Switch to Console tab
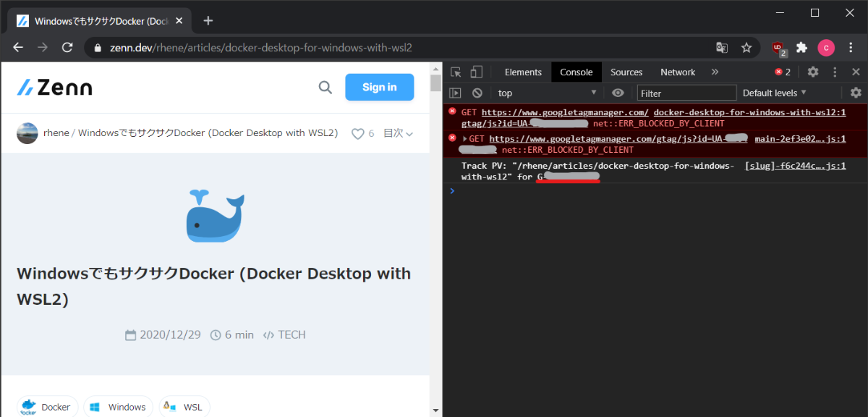The height and width of the screenshot is (417, 868). click(x=576, y=72)
